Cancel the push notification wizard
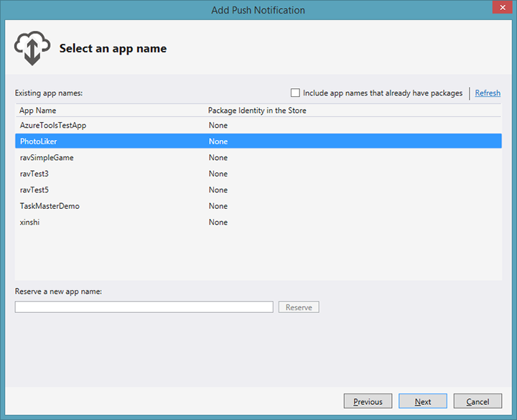This screenshot has width=517, height=420. tap(478, 401)
